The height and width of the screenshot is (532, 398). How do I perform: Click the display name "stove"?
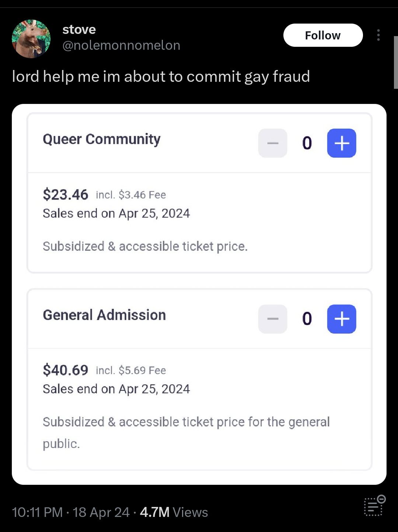tap(79, 29)
